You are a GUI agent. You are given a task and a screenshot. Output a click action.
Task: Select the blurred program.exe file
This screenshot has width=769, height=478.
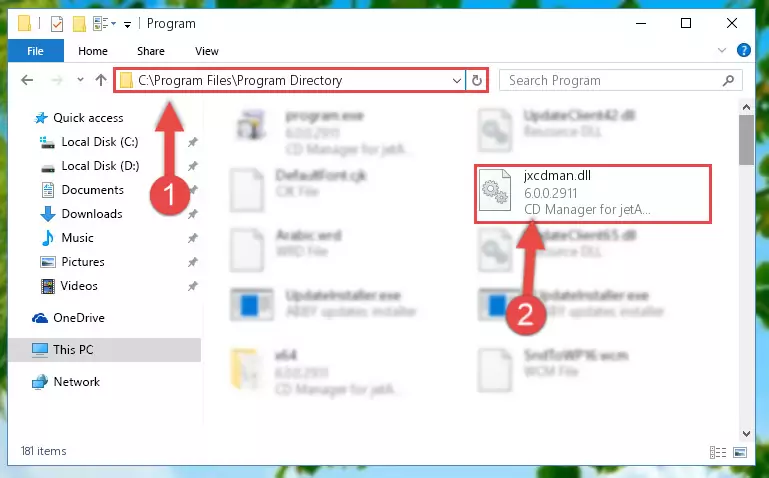click(324, 132)
